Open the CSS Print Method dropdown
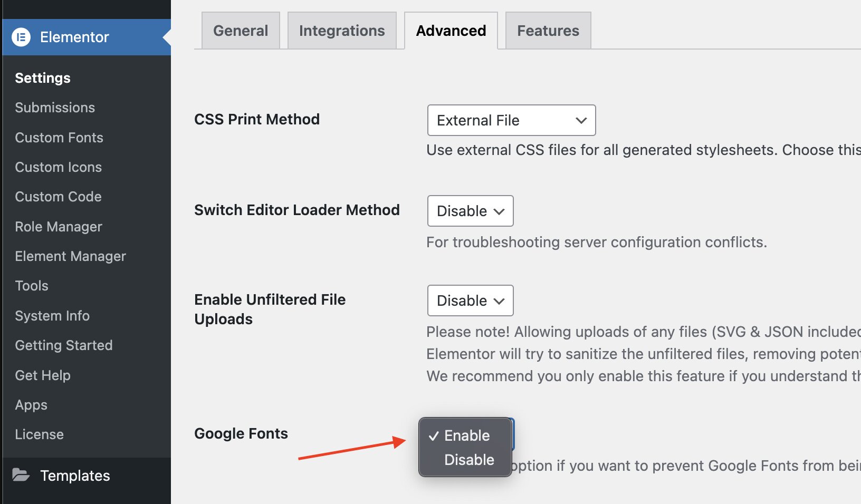This screenshot has height=504, width=861. coord(510,120)
